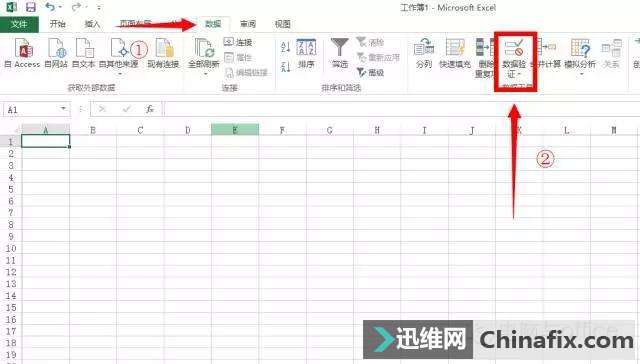This screenshot has height=364, width=640.
Task: Click the Connections (连接) button
Action: 238,42
